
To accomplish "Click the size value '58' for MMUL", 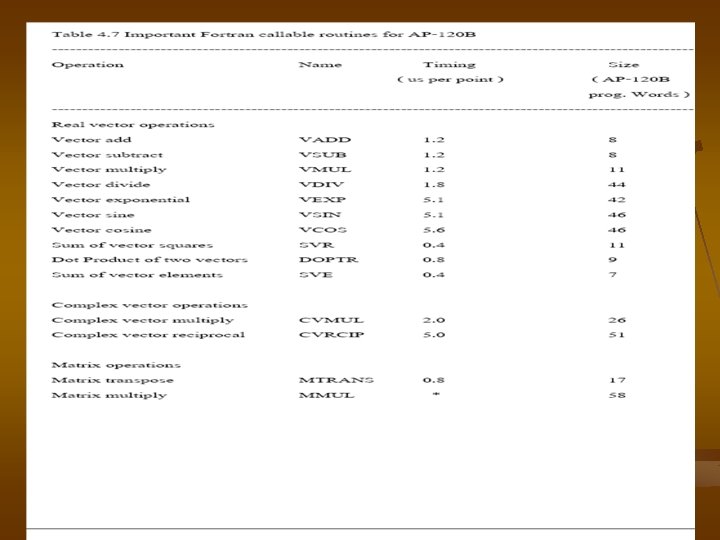I will click(616, 395).
